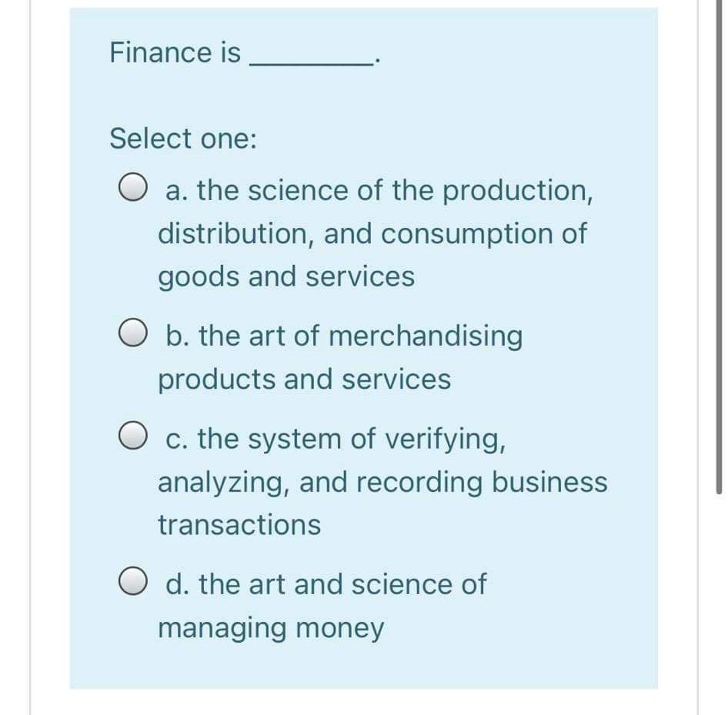Click the empty blue area below option d
This screenshot has width=728, height=715.
pos(364,667)
